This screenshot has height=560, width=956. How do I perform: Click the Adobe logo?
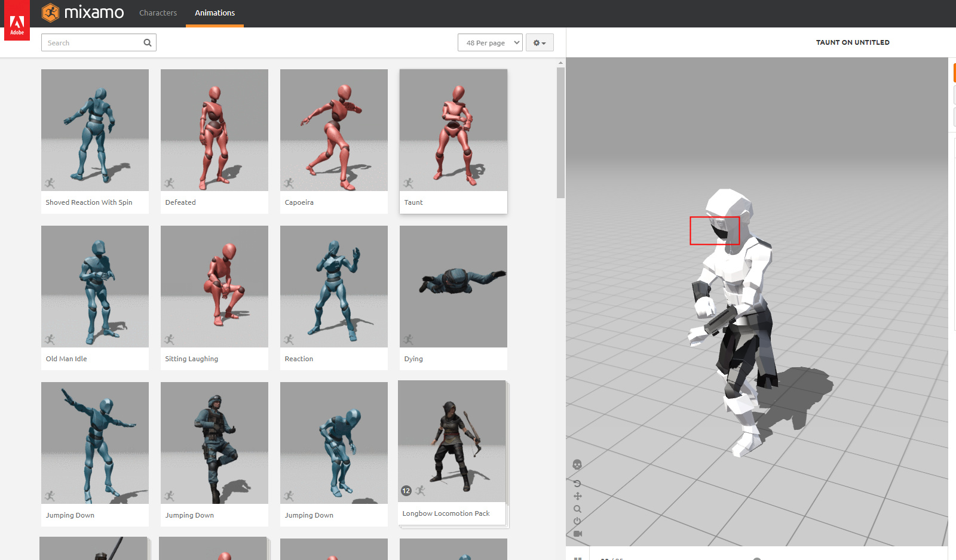coord(17,20)
